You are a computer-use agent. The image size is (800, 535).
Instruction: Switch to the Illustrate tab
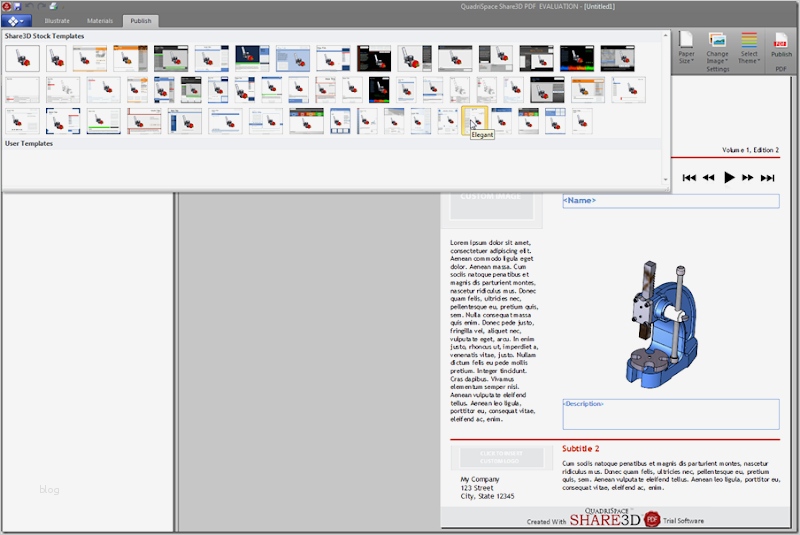(x=56, y=20)
